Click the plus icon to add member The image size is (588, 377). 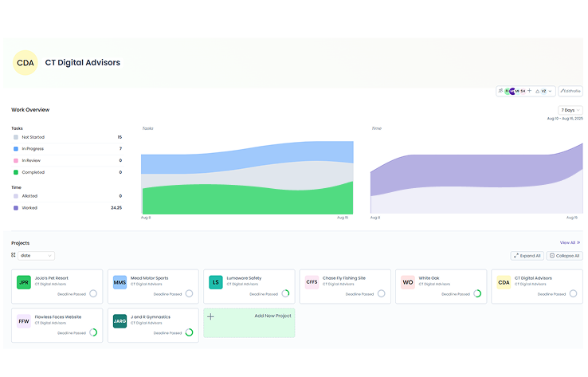tap(530, 91)
